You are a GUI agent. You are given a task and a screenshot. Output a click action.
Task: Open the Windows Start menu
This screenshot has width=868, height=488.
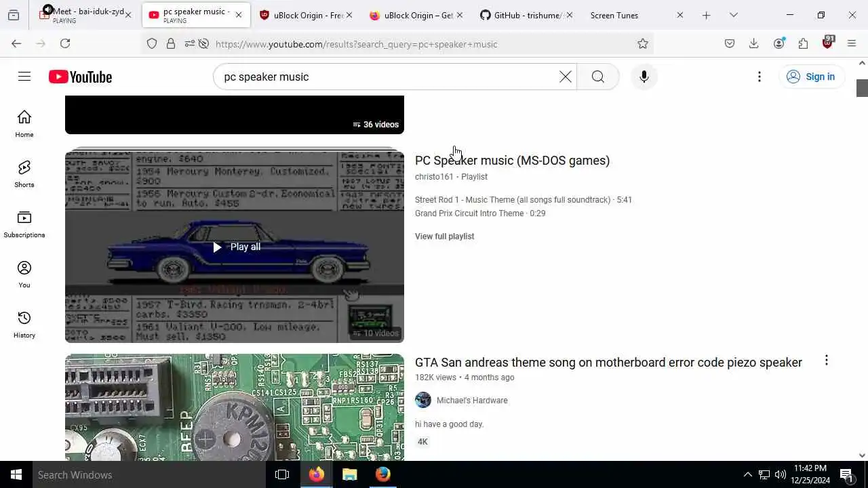pos(16,474)
